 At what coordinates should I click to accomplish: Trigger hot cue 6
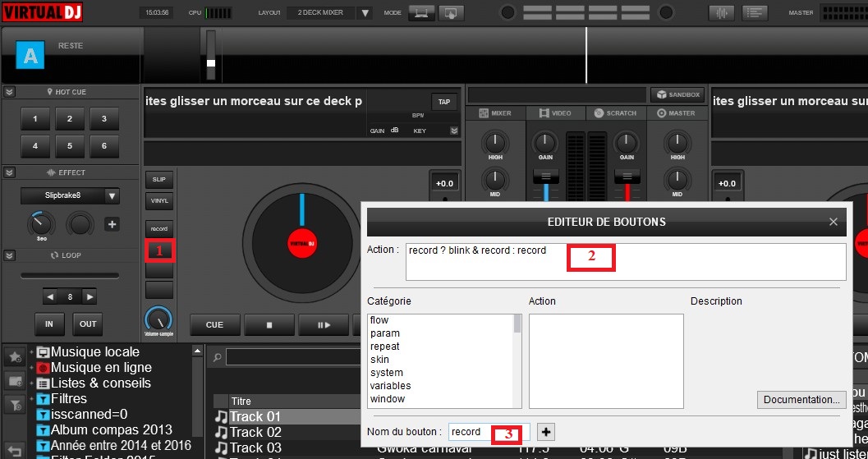(x=104, y=146)
